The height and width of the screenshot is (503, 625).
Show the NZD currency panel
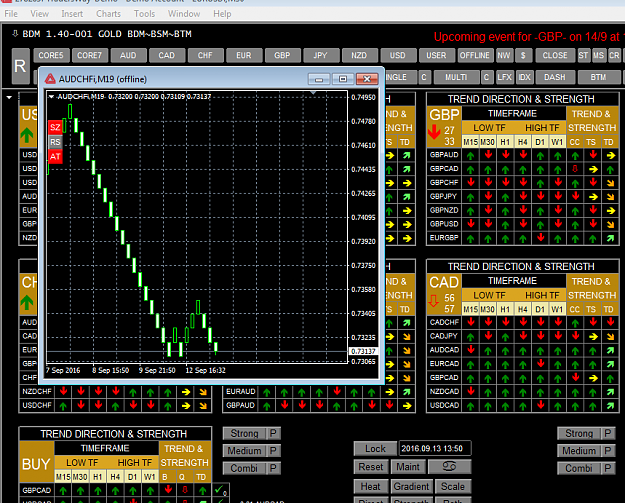(359, 55)
